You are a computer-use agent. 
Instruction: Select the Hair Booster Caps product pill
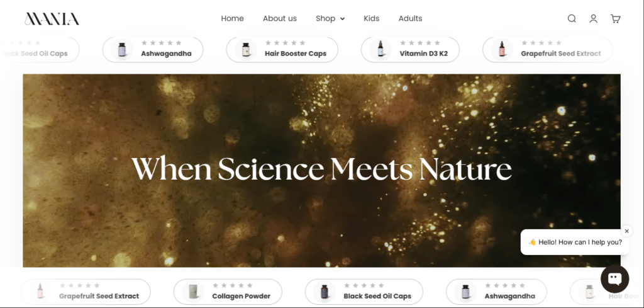pyautogui.click(x=282, y=50)
